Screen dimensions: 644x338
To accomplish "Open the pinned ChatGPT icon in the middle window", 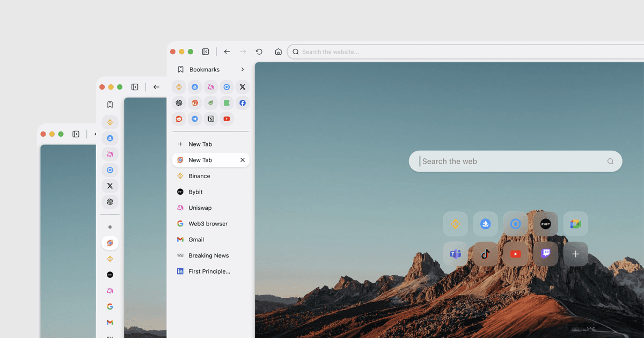I will coord(110,202).
